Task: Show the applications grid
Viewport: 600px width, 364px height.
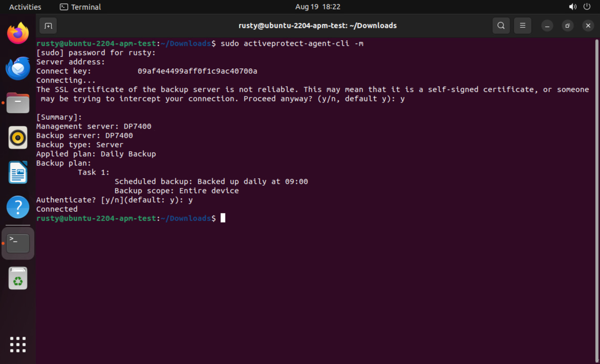Action: coord(18,345)
